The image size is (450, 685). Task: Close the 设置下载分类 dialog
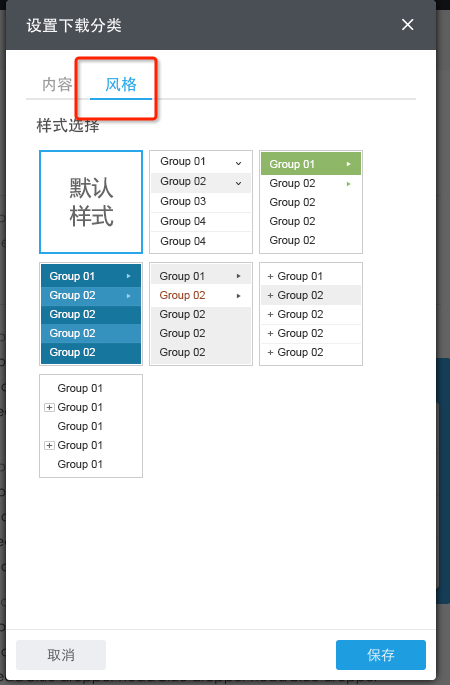[407, 24]
